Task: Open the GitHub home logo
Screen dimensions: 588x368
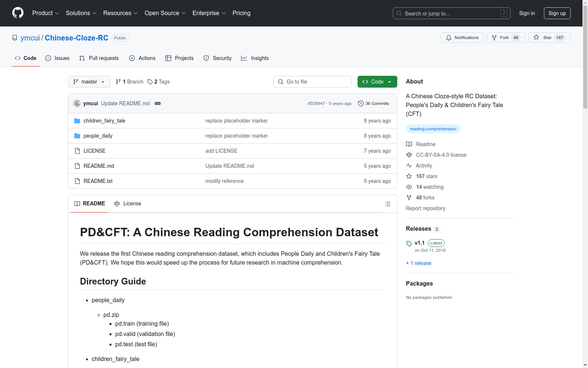Action: pos(18,13)
